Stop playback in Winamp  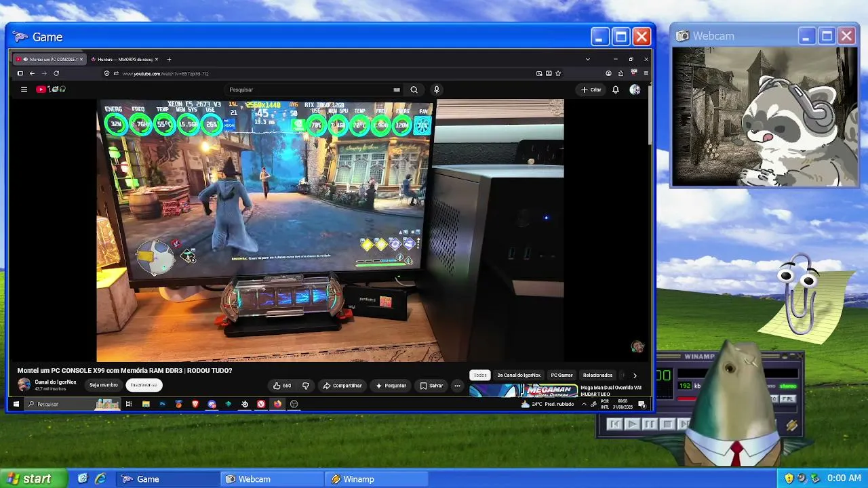tap(667, 424)
